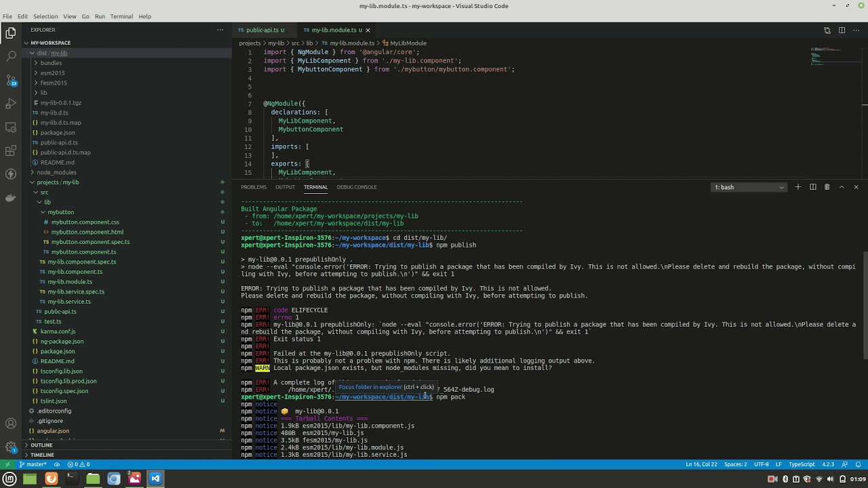Switch to the PROBLEMS panel tab

254,187
